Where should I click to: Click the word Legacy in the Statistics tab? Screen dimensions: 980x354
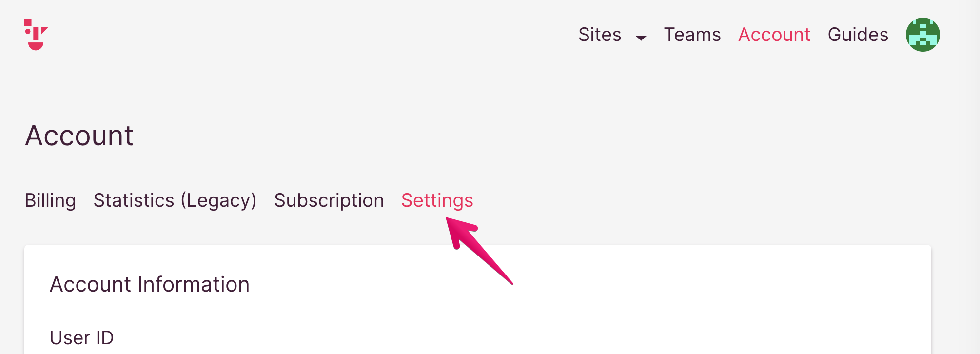(x=218, y=200)
